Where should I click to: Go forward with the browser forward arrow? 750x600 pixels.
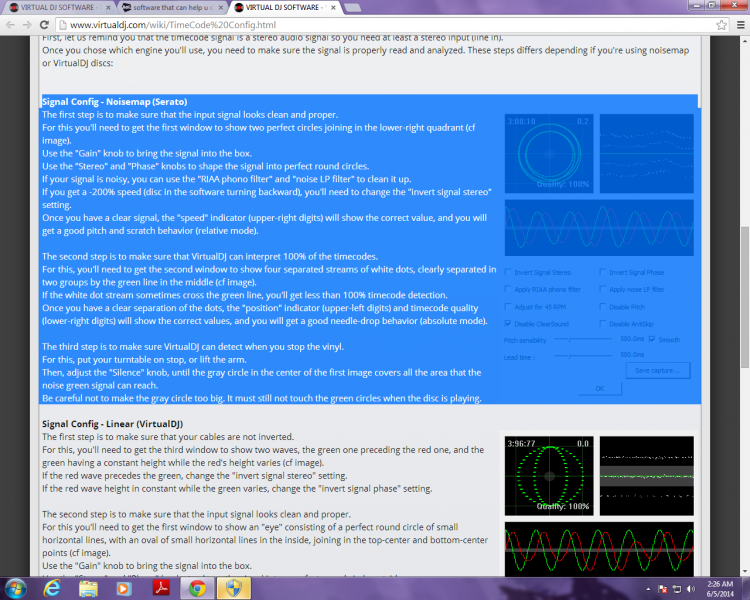pyautogui.click(x=27, y=25)
